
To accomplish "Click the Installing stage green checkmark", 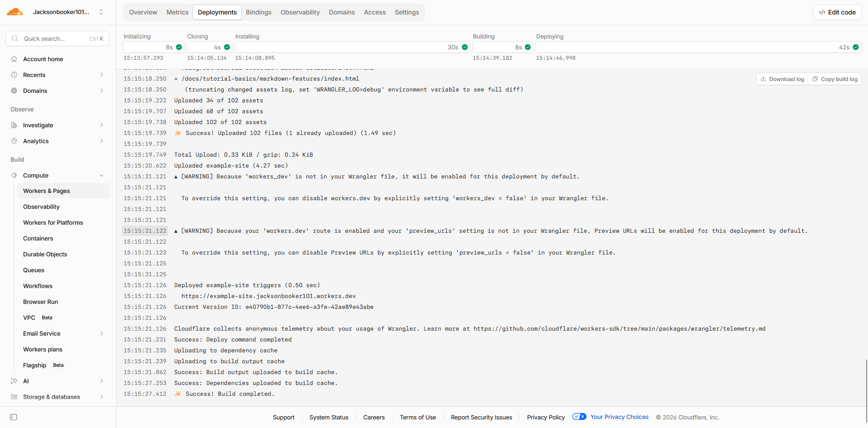I will coord(465,47).
